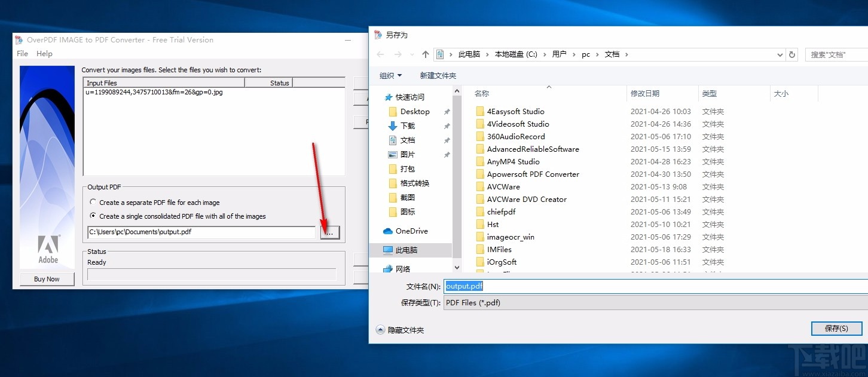This screenshot has height=377, width=868.
Task: Open the Help menu
Action: 44,53
